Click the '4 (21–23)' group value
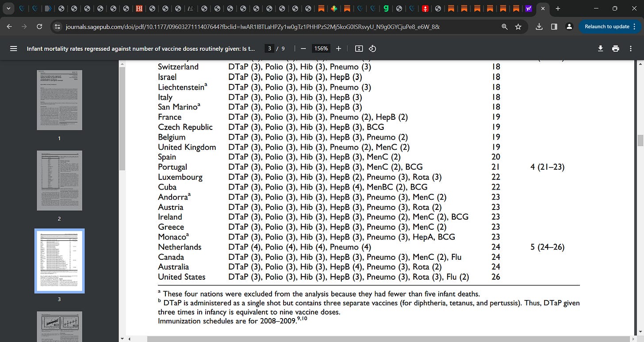Image resolution: width=644 pixels, height=342 pixels. click(547, 167)
